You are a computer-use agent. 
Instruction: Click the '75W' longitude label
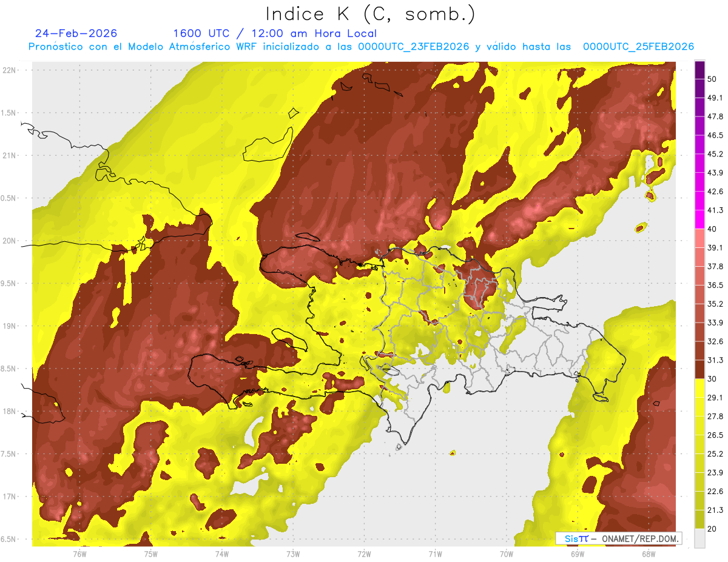click(151, 554)
